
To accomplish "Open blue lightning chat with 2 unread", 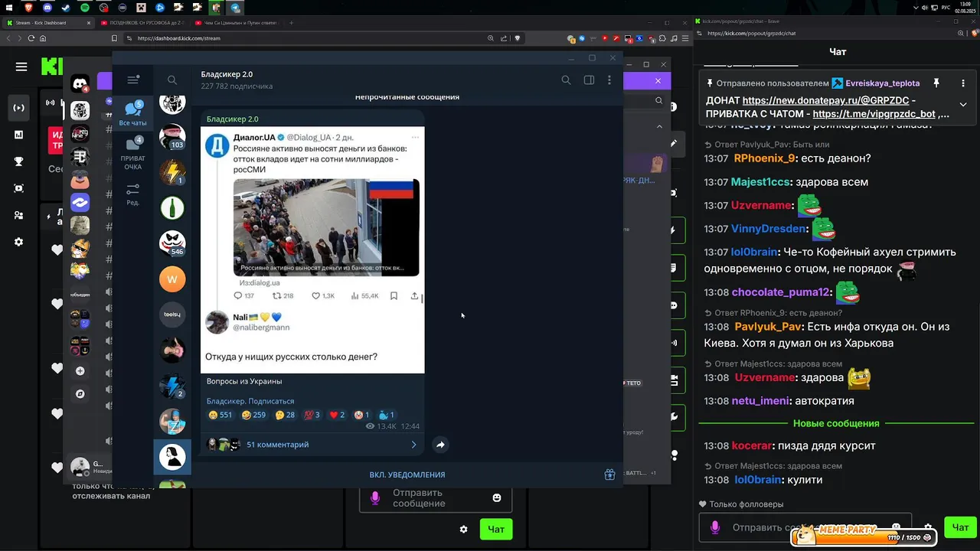I will click(x=172, y=386).
